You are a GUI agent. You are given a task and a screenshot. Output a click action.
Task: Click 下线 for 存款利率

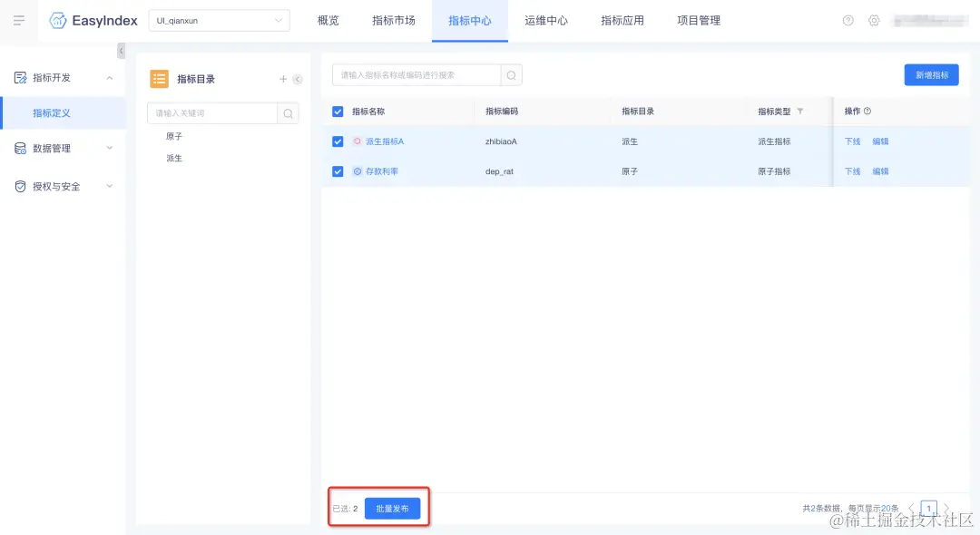[852, 171]
